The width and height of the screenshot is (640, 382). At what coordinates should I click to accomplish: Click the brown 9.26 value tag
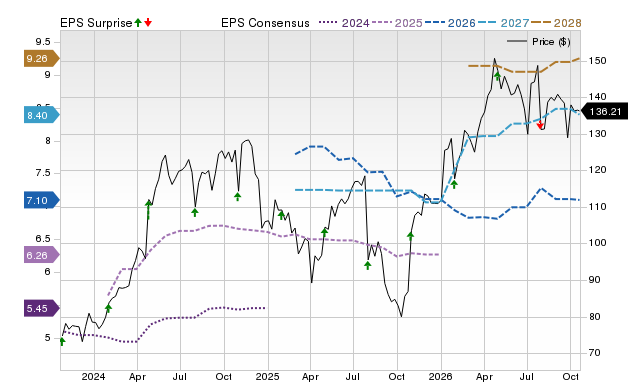click(x=41, y=58)
